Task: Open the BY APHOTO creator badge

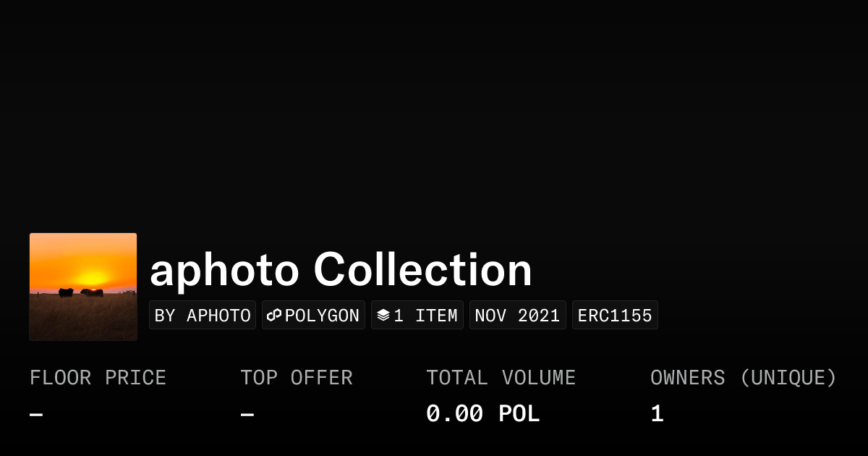Action: point(203,316)
